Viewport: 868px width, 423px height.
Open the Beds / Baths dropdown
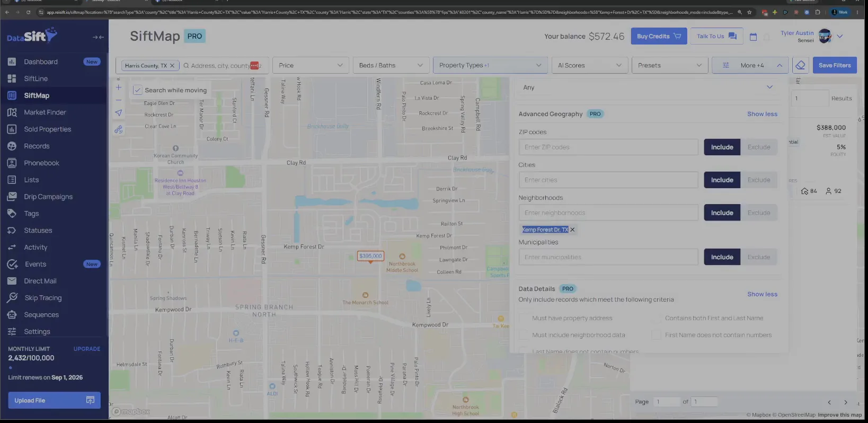coord(391,65)
